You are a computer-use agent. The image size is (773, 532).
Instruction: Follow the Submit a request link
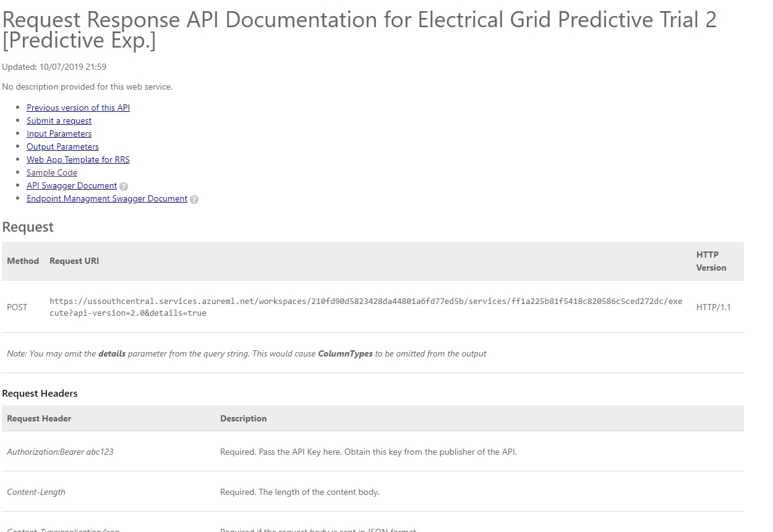(x=59, y=120)
